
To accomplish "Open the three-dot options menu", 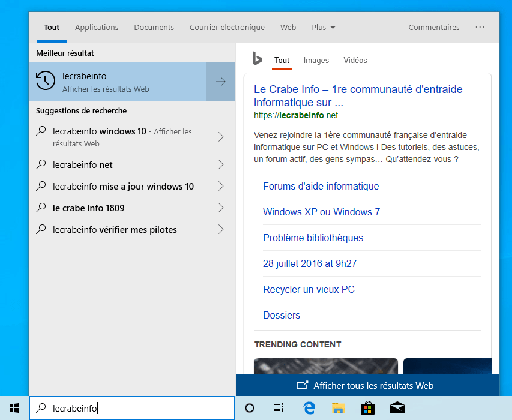I will (x=480, y=27).
